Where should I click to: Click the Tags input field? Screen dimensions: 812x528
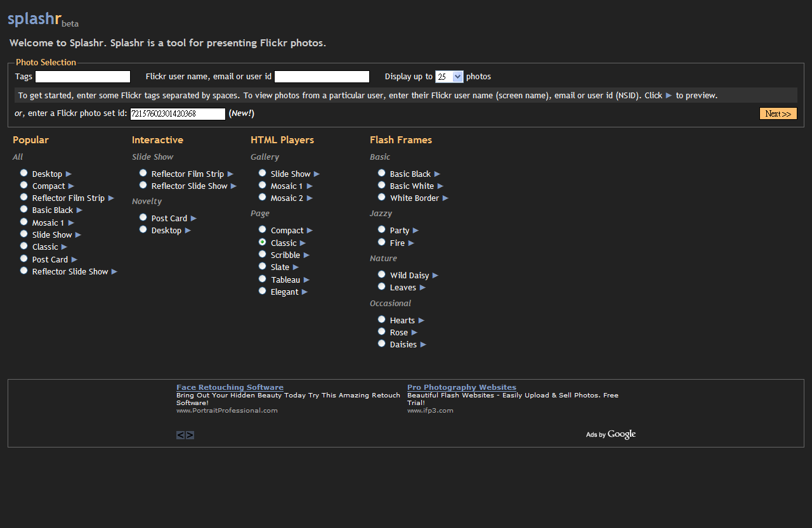tap(83, 77)
